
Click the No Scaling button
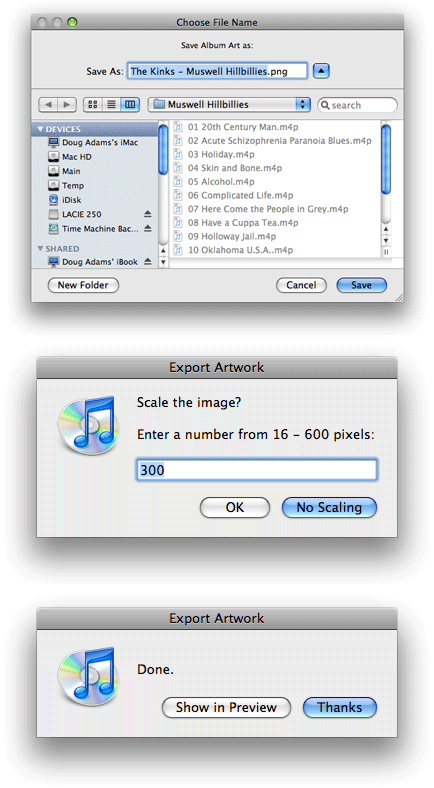pos(329,508)
